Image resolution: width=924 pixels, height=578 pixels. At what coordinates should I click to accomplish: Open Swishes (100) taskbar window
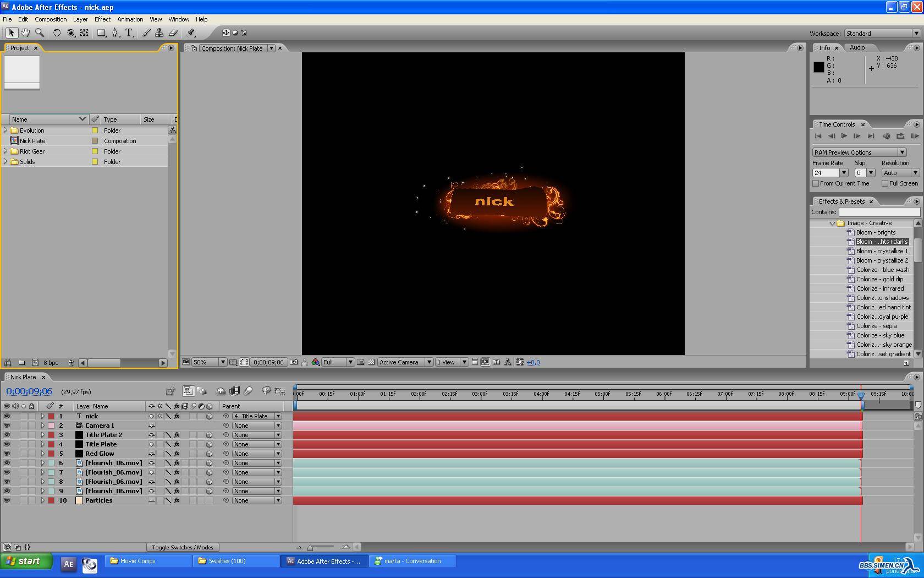coord(236,561)
